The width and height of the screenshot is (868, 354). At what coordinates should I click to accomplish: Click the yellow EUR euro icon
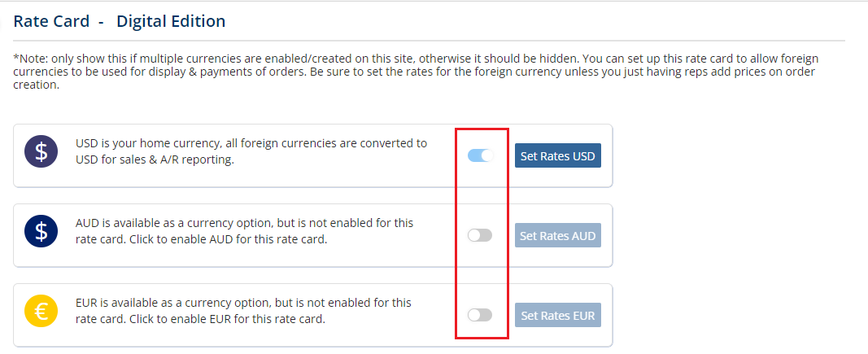(41, 311)
